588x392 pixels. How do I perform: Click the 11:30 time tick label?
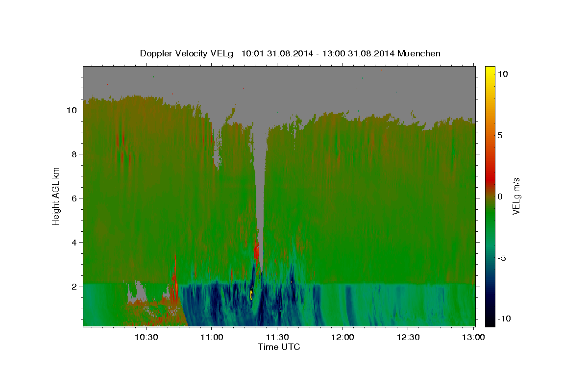tap(277, 337)
